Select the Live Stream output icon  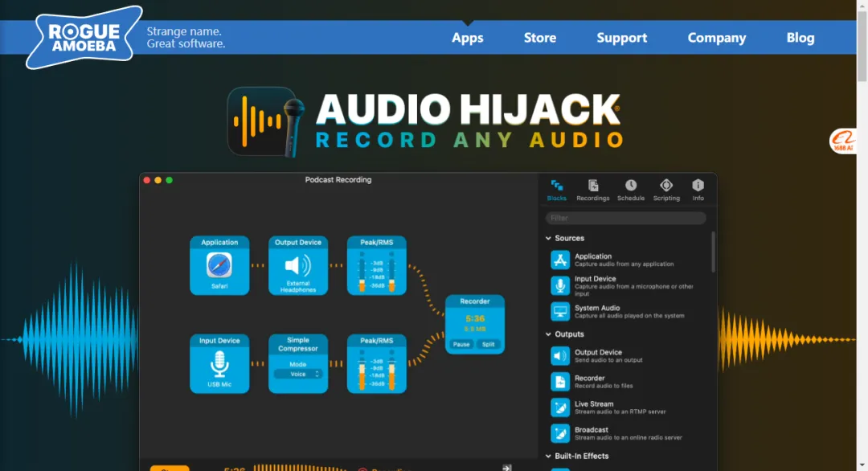click(559, 408)
